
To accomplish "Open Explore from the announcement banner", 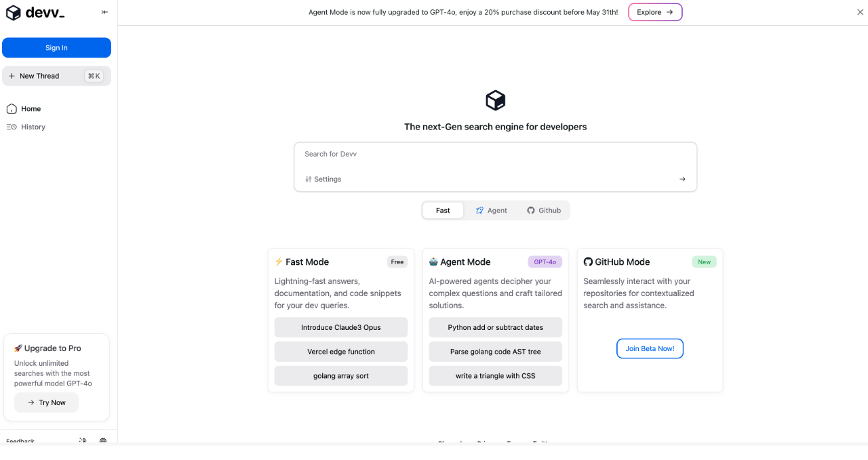I will (x=655, y=12).
